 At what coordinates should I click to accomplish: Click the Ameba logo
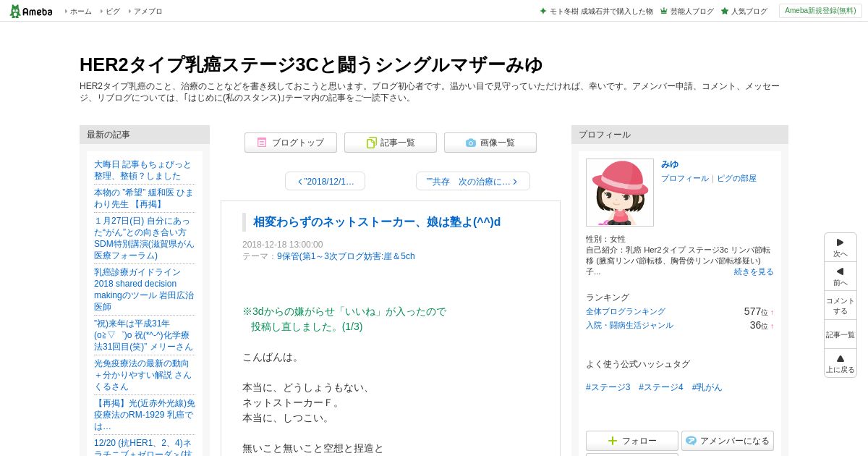click(x=31, y=11)
